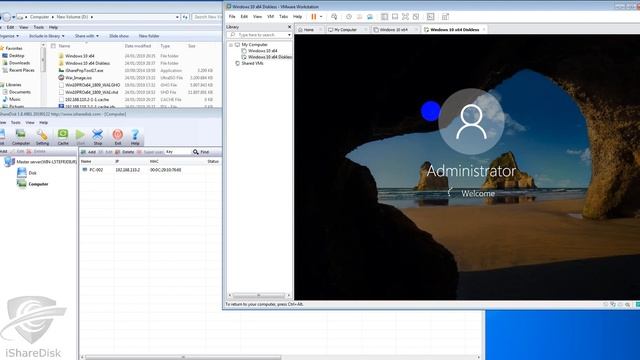Open library search filter dropdown arrow
640x360 pixels.
click(x=289, y=35)
